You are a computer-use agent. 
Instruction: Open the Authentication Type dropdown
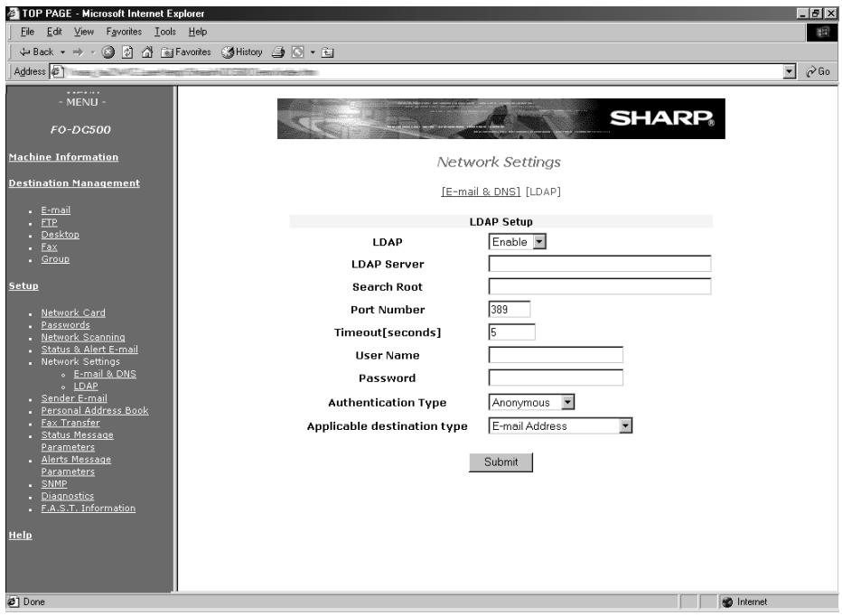[x=531, y=402]
